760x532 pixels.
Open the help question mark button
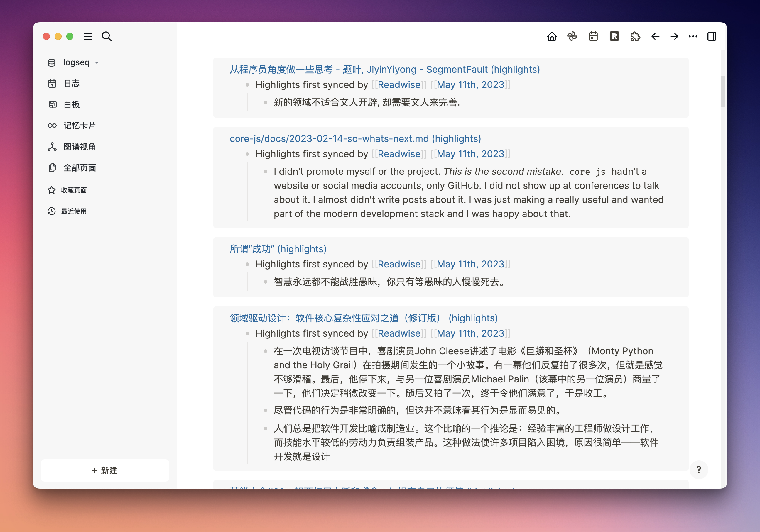(x=698, y=470)
